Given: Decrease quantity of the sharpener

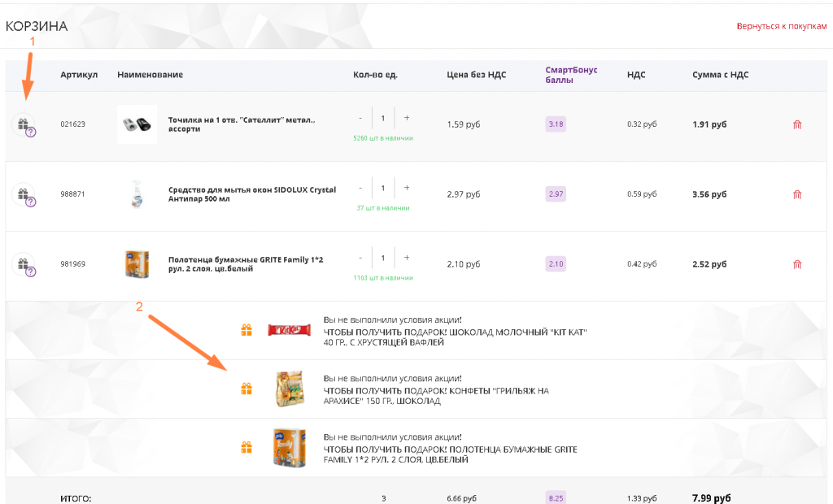Looking at the screenshot, I should [x=360, y=118].
